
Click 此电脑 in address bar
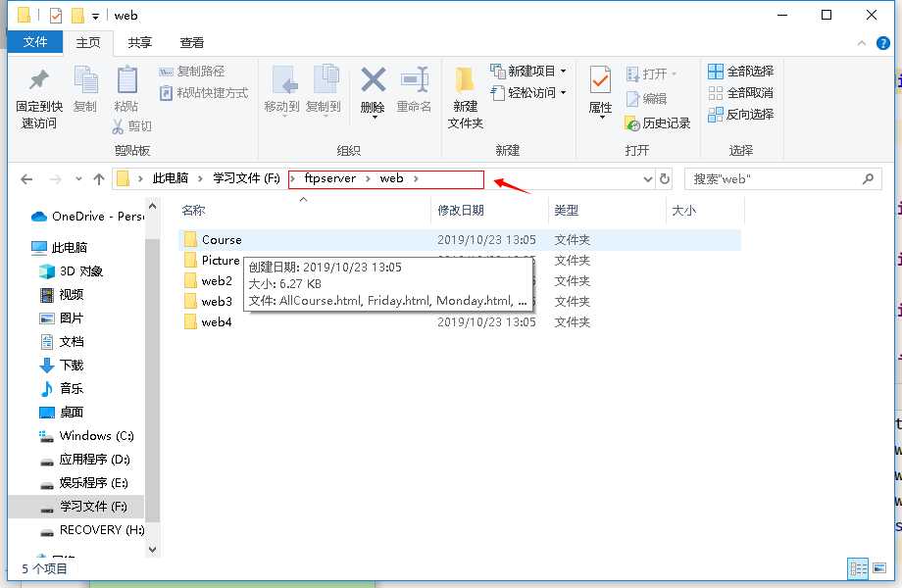(171, 178)
